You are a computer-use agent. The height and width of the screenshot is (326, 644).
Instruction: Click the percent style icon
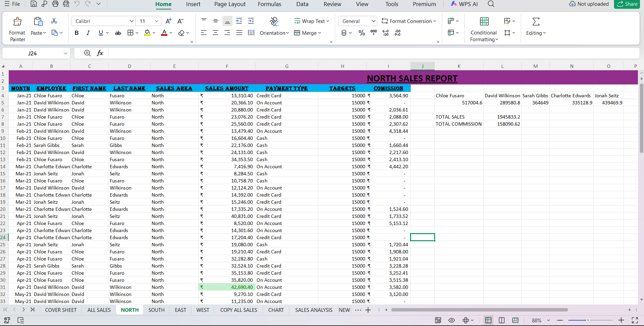pos(362,33)
